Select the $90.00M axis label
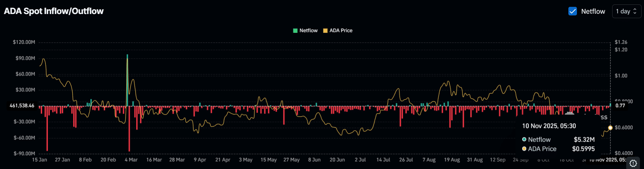 pos(25,58)
